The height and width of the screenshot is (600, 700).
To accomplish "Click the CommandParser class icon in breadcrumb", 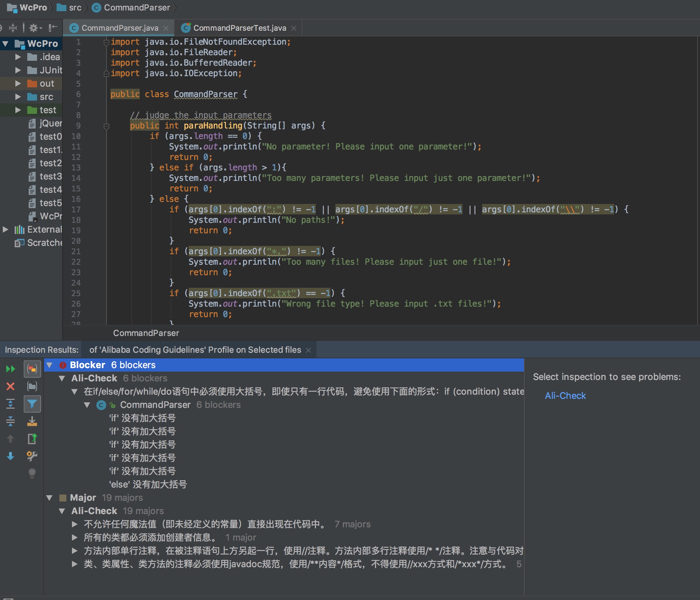I will [96, 8].
